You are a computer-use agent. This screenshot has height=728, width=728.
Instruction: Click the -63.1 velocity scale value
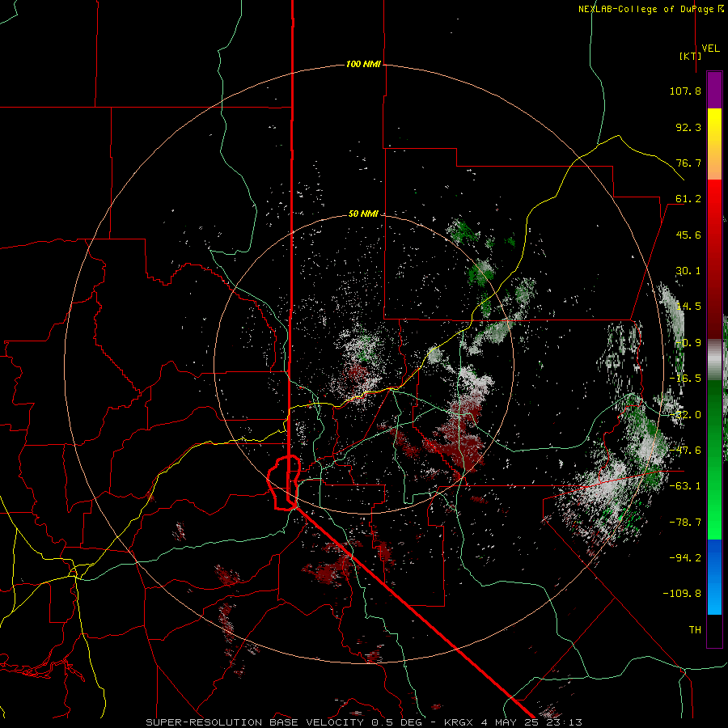pyautogui.click(x=685, y=486)
